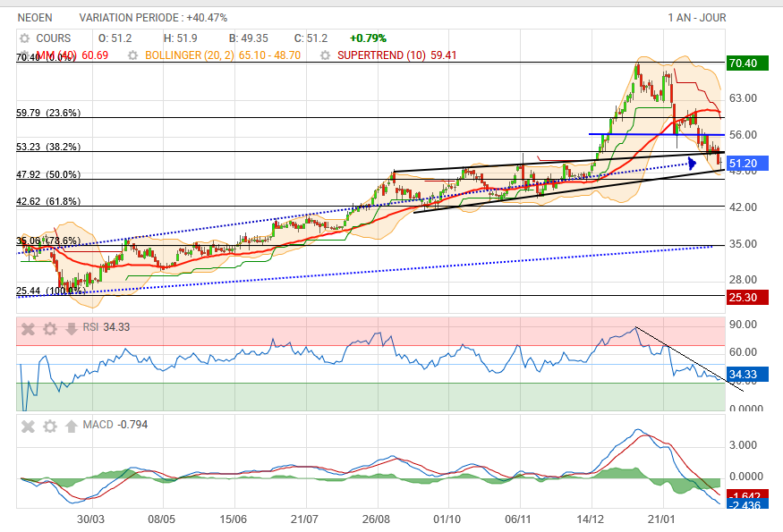Click the '14/12' date axis label

coord(591,519)
